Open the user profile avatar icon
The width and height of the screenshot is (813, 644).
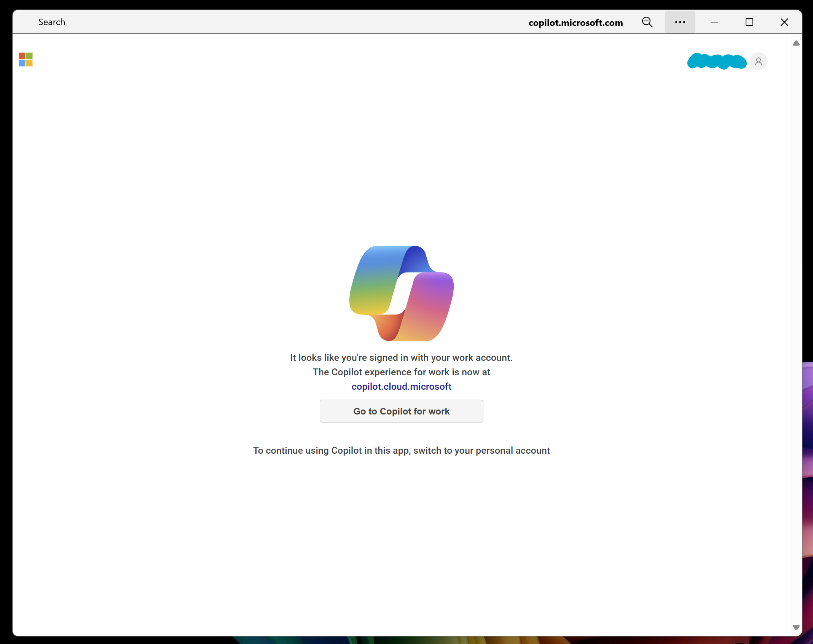pos(758,61)
